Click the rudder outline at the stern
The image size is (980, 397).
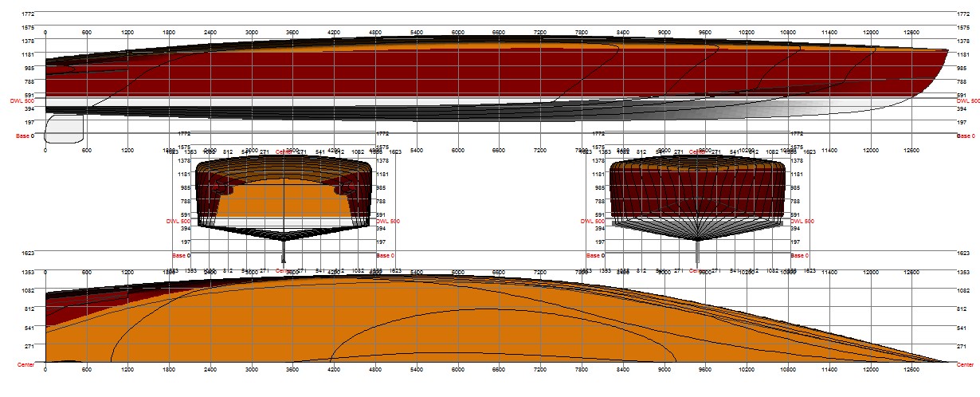pos(65,129)
